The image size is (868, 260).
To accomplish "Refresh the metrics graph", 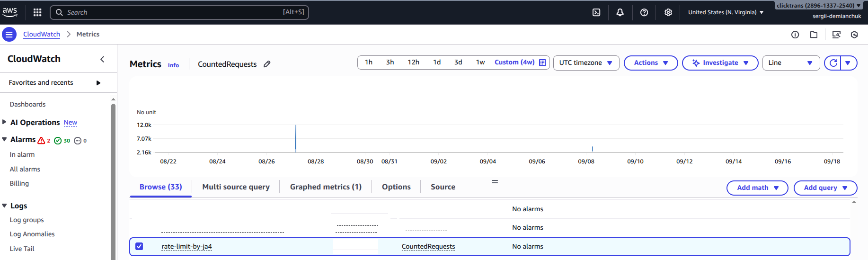I will [x=833, y=63].
